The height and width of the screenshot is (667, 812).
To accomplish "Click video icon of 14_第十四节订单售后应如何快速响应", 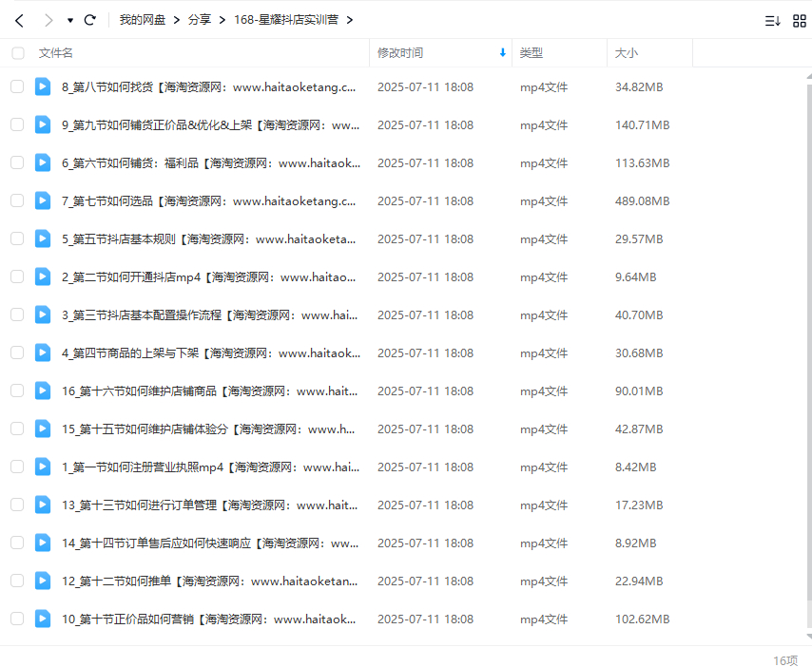I will (x=43, y=543).
